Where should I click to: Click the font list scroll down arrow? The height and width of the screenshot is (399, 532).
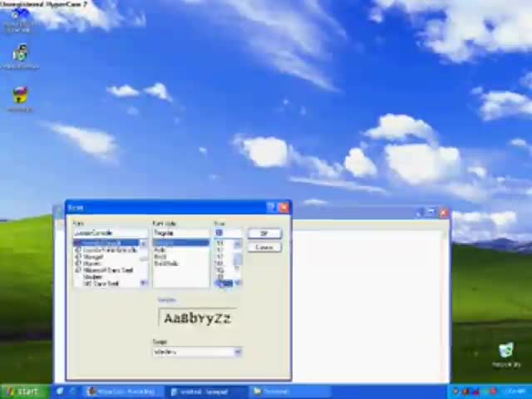tap(144, 283)
